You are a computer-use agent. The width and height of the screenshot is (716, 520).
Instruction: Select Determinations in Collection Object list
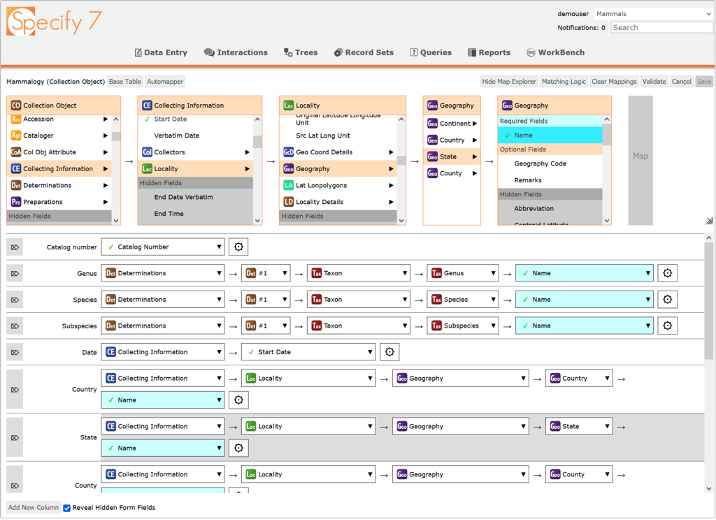59,185
